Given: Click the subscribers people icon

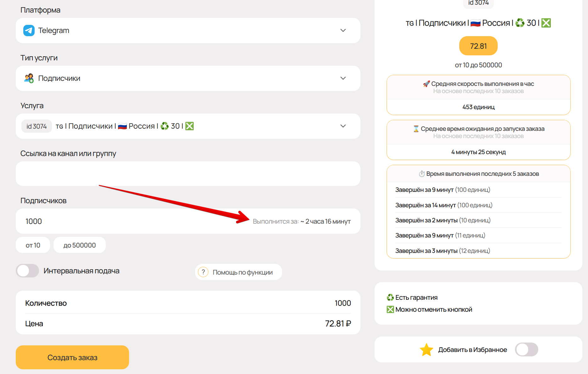Looking at the screenshot, I should pyautogui.click(x=29, y=78).
